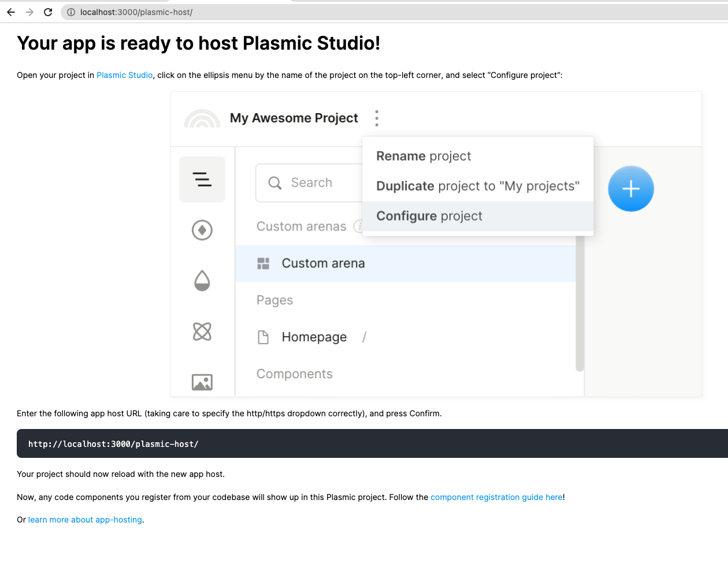Click the compass icon in sidebar

(x=202, y=230)
